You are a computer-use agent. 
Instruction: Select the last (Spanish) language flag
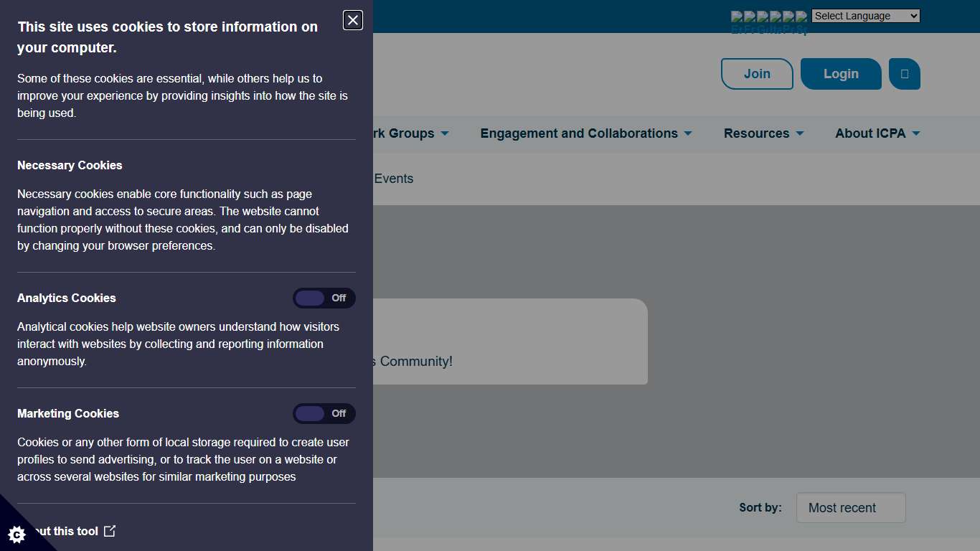point(801,17)
